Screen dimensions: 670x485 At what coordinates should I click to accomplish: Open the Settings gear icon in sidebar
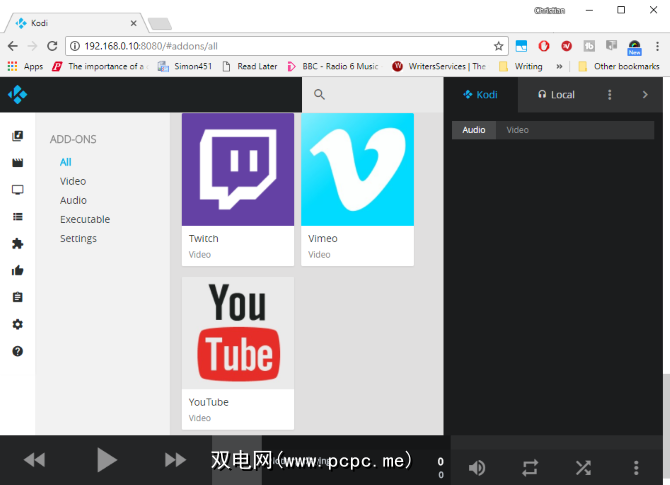(17, 324)
